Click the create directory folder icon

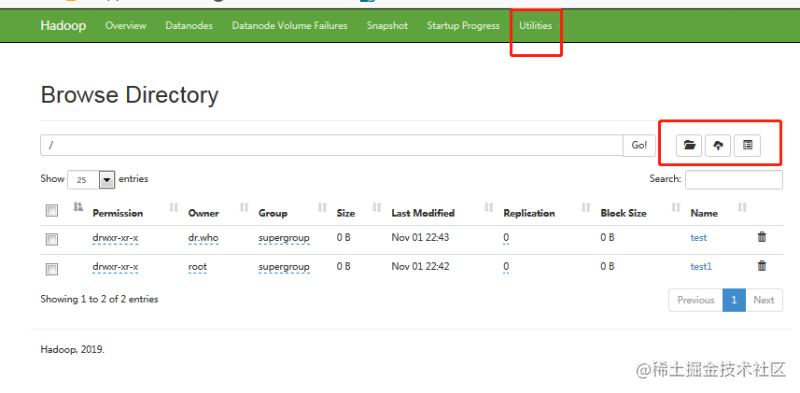pos(689,145)
